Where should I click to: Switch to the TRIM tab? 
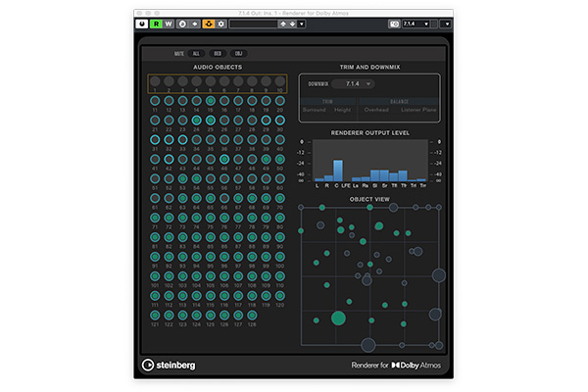327,102
